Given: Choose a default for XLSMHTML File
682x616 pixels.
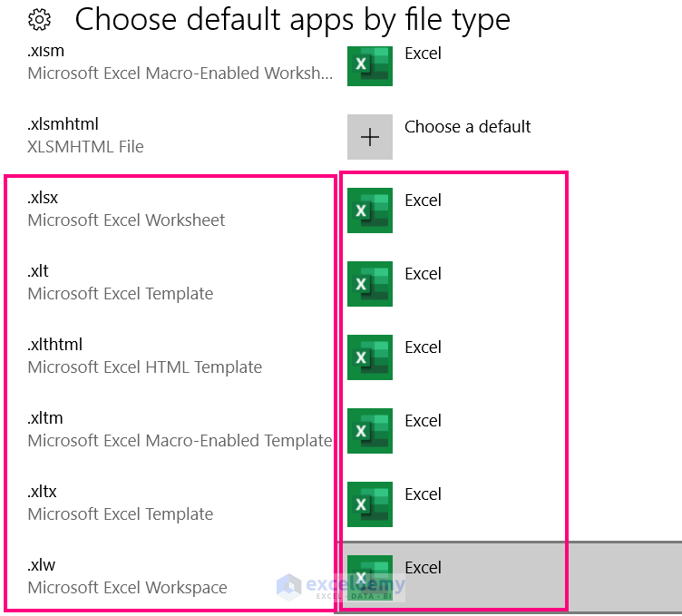Looking at the screenshot, I should click(467, 127).
